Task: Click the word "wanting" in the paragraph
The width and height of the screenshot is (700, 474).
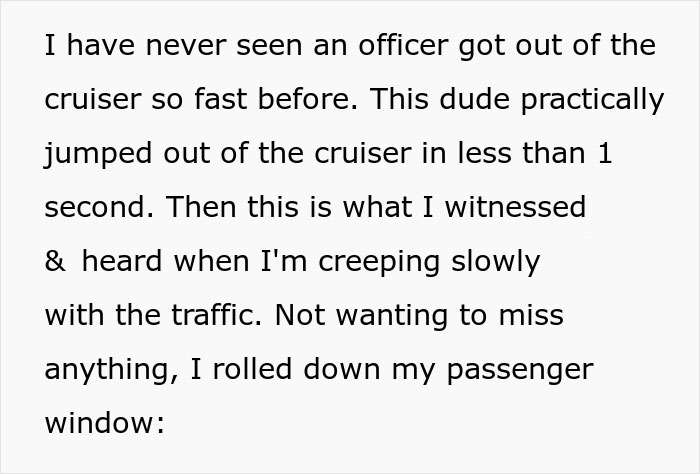Action: click(x=392, y=317)
